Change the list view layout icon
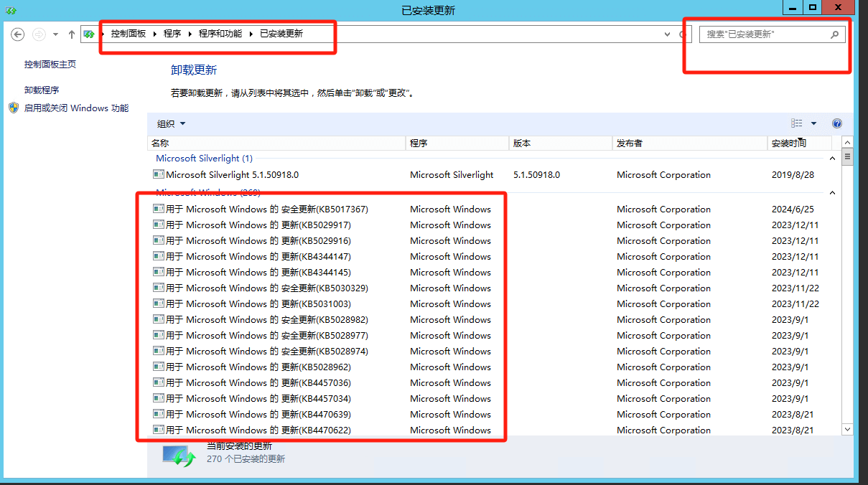 (797, 123)
